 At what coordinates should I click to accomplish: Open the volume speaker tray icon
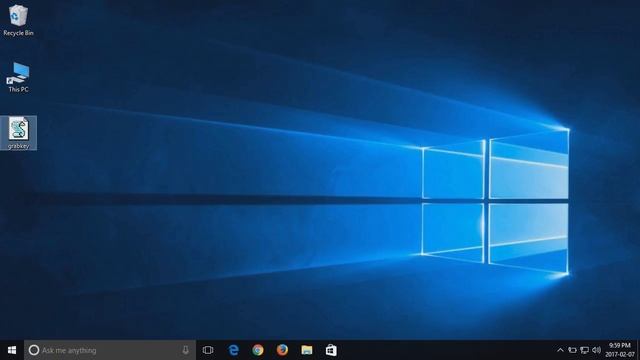[597, 350]
